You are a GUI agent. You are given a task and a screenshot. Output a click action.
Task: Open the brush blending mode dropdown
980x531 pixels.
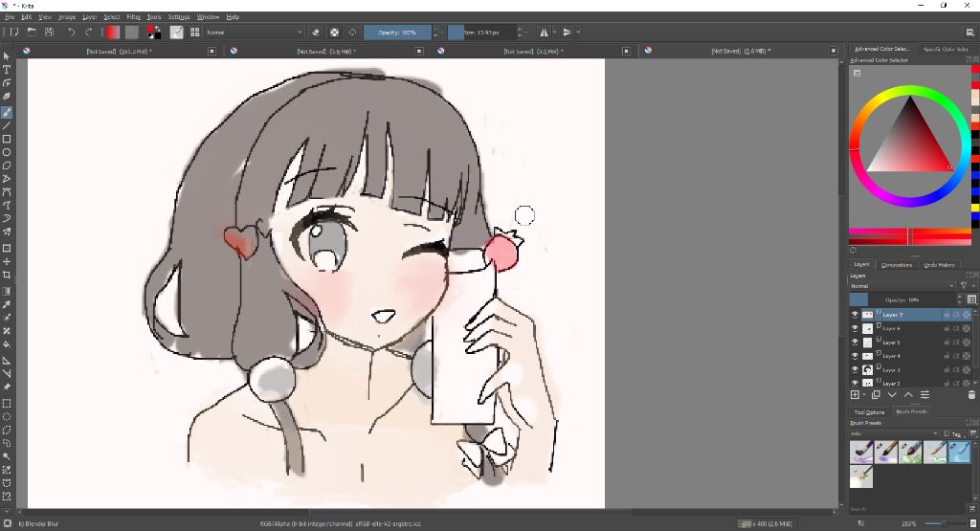click(x=255, y=32)
